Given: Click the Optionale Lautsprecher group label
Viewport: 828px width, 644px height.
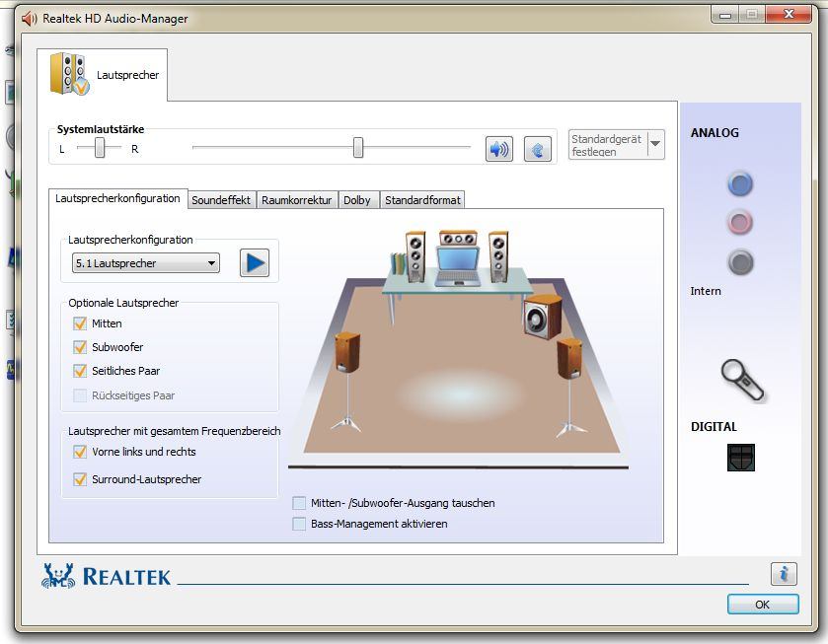Looking at the screenshot, I should [x=123, y=303].
